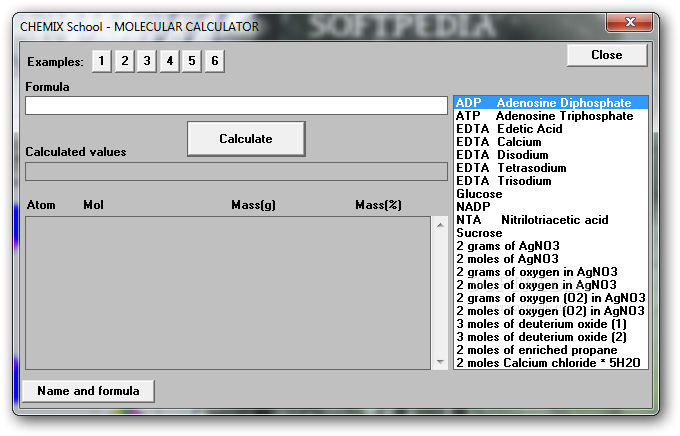Viewport: 680px width, 436px height.
Task: Load example 6
Action: pyautogui.click(x=215, y=61)
